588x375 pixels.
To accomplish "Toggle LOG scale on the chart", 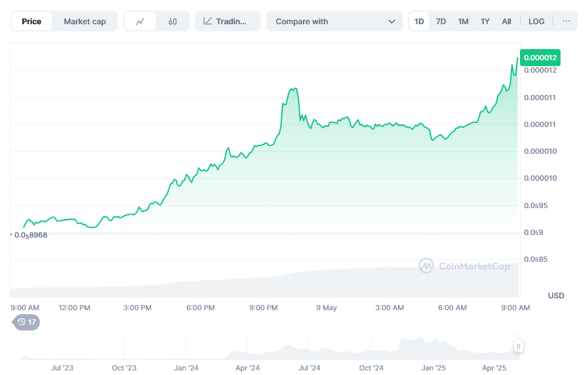I will click(x=536, y=22).
